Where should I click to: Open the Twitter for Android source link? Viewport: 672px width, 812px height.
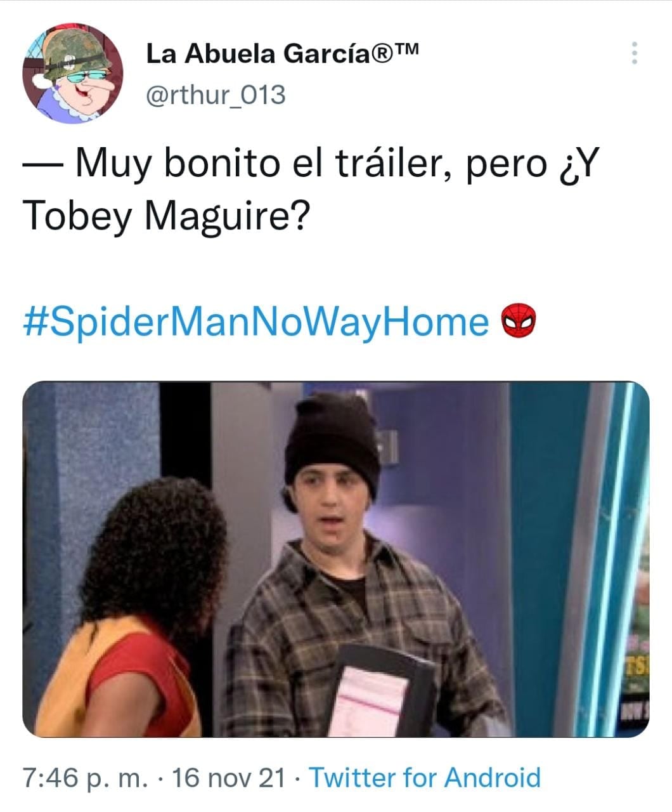[x=424, y=778]
